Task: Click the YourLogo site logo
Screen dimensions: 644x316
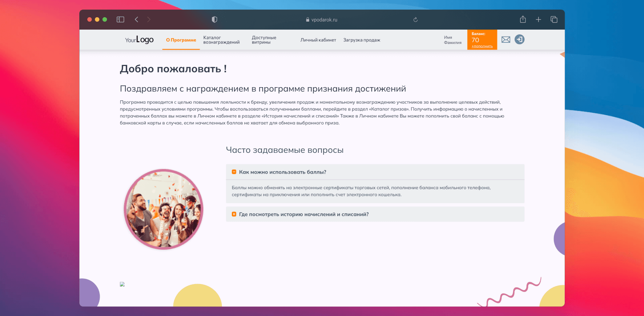Action: pos(139,40)
